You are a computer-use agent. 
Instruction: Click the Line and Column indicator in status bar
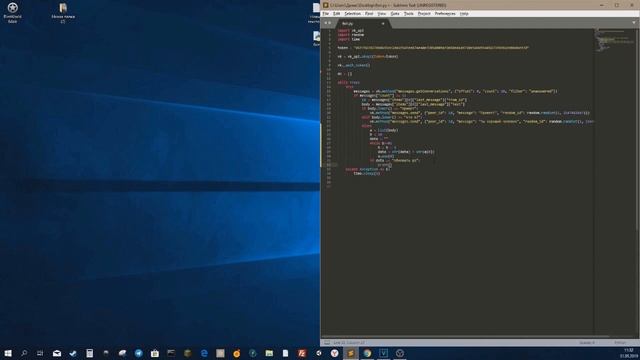pos(349,343)
